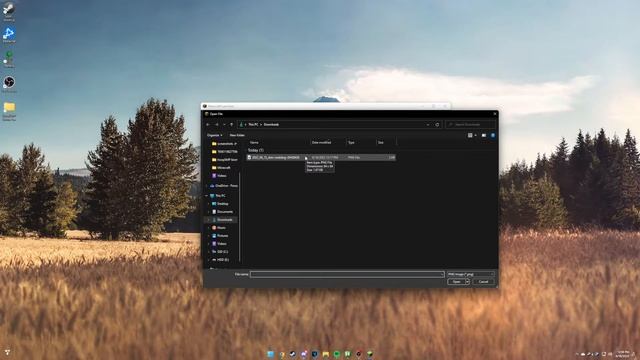Screen dimensions: 640x360
Task: Select Music under This PC
Action: [x=219, y=228]
